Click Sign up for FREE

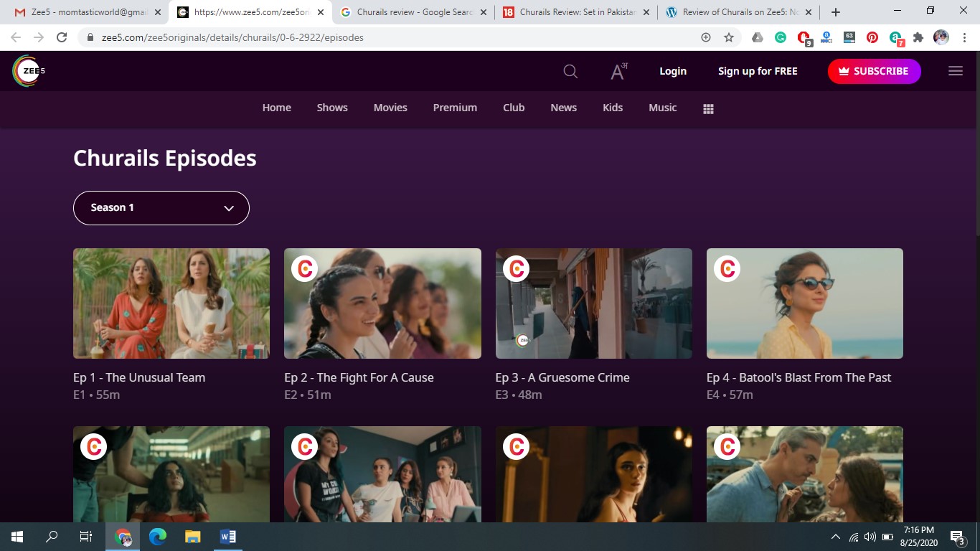click(758, 71)
